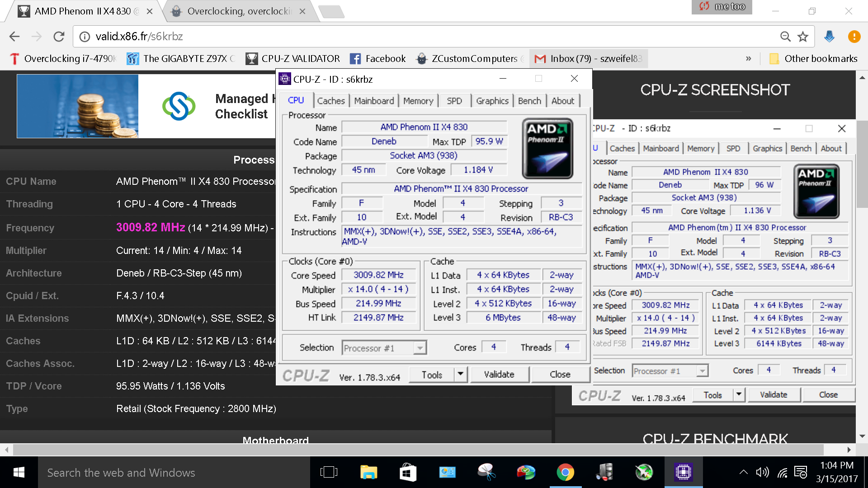Image resolution: width=868 pixels, height=488 pixels.
Task: Open Caches tab in CPU-Z window
Action: point(331,101)
